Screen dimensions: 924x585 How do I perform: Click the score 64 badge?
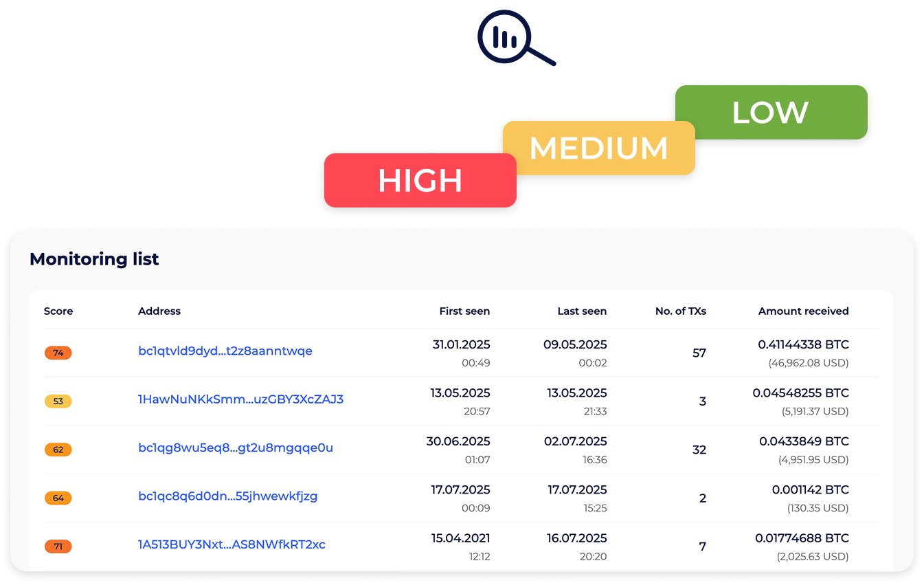[x=58, y=498]
